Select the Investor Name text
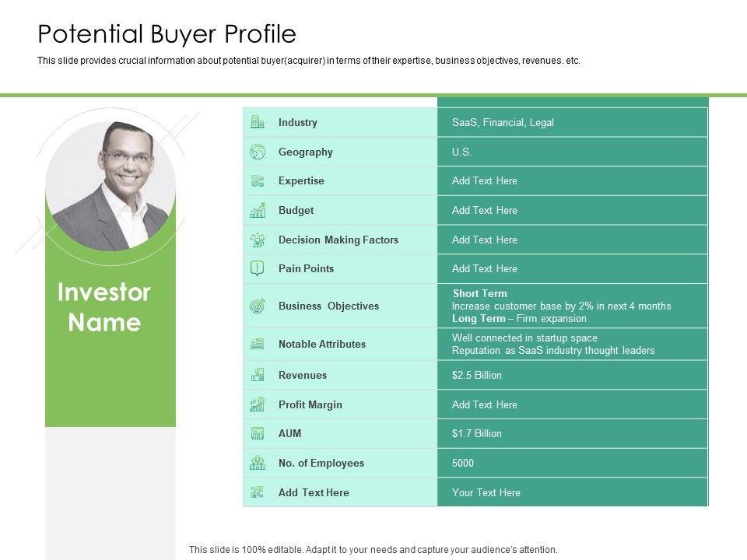 tap(104, 308)
